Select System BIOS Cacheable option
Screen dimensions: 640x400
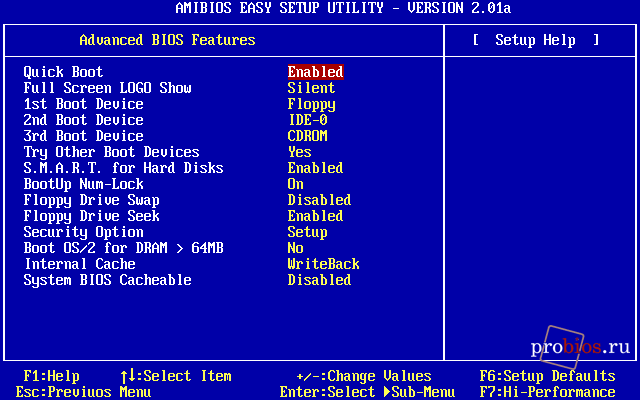[x=107, y=280]
